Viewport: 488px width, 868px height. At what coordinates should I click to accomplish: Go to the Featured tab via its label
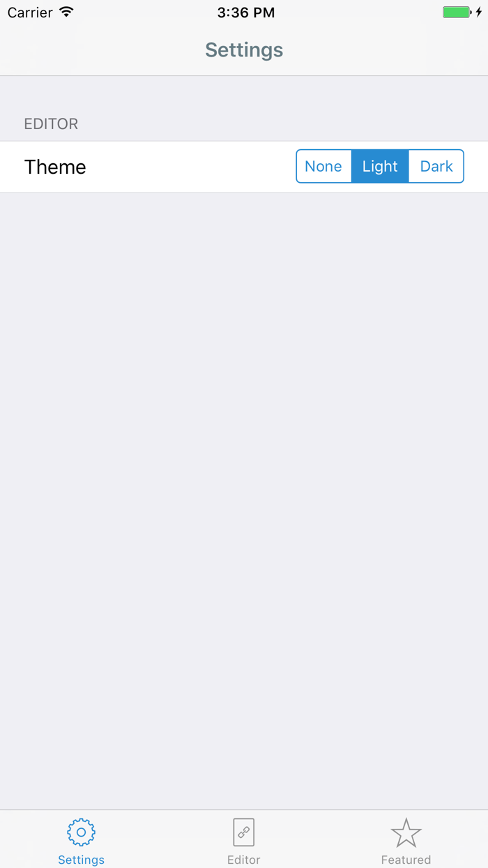tap(406, 860)
